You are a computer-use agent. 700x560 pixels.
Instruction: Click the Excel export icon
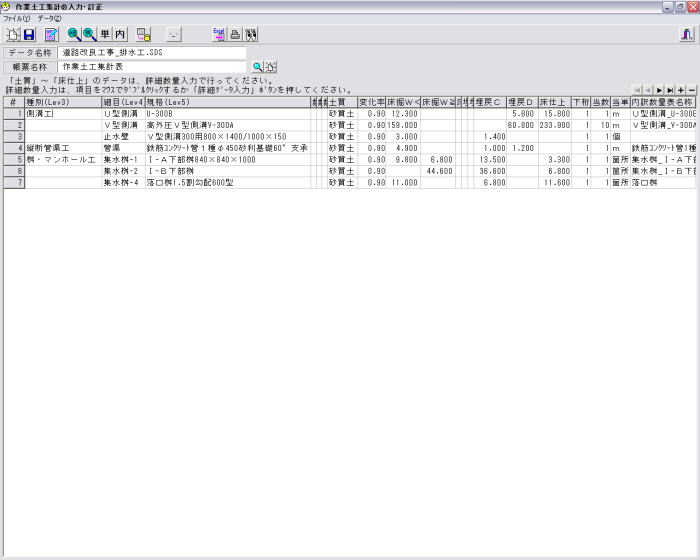click(219, 34)
